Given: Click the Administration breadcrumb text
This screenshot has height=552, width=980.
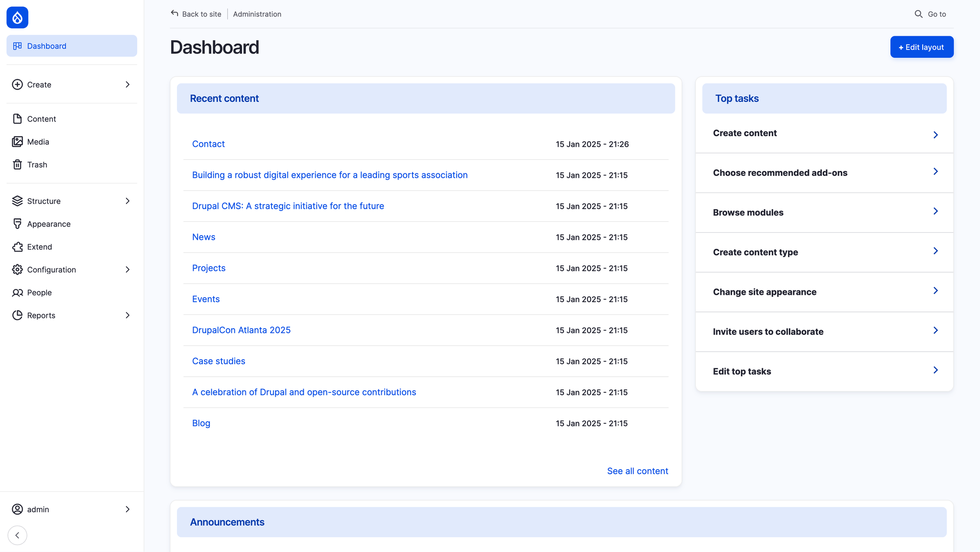Looking at the screenshot, I should coord(257,14).
